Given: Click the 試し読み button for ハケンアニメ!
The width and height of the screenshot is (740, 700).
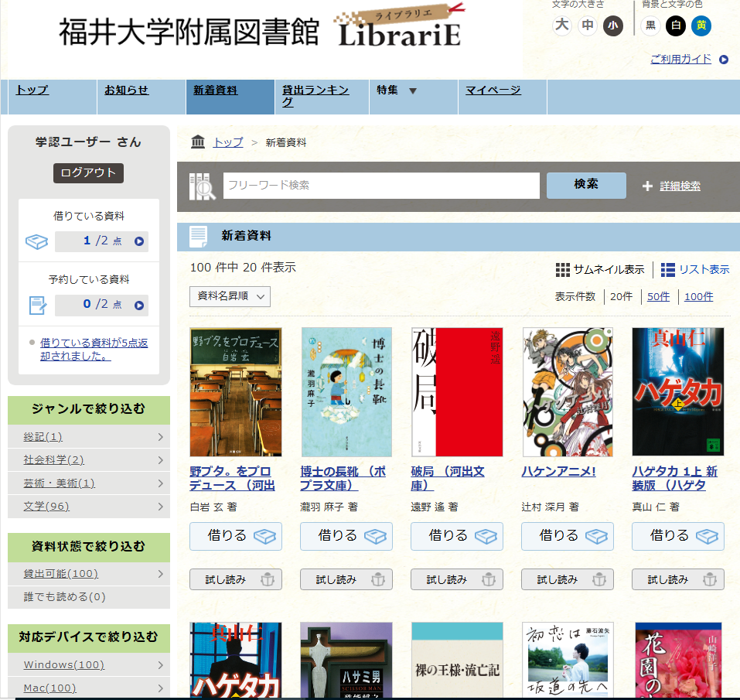Looking at the screenshot, I should [x=567, y=579].
